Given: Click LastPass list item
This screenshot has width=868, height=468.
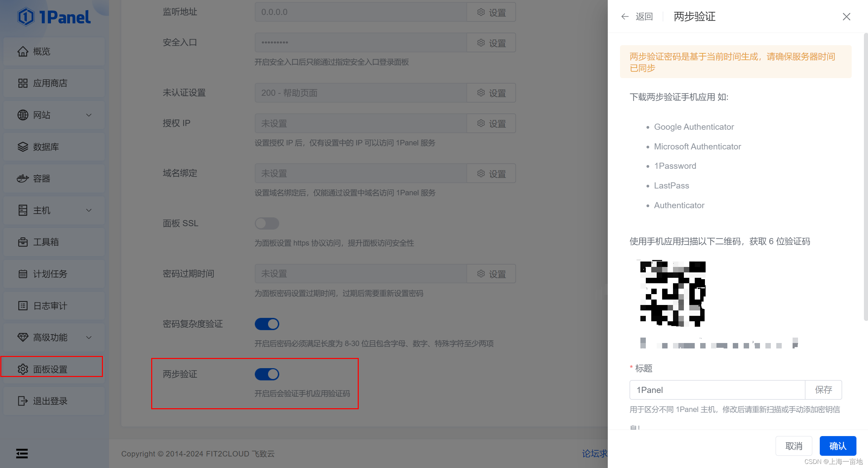Looking at the screenshot, I should point(672,185).
